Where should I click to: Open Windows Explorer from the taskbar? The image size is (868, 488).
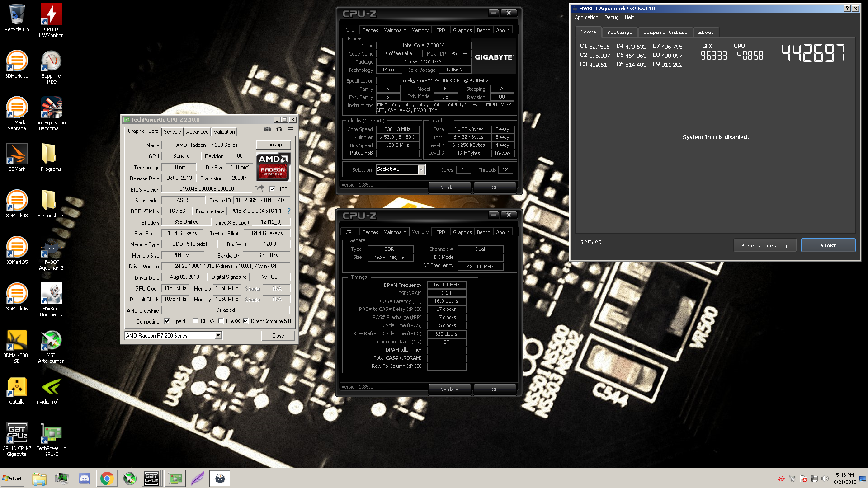pyautogui.click(x=39, y=479)
